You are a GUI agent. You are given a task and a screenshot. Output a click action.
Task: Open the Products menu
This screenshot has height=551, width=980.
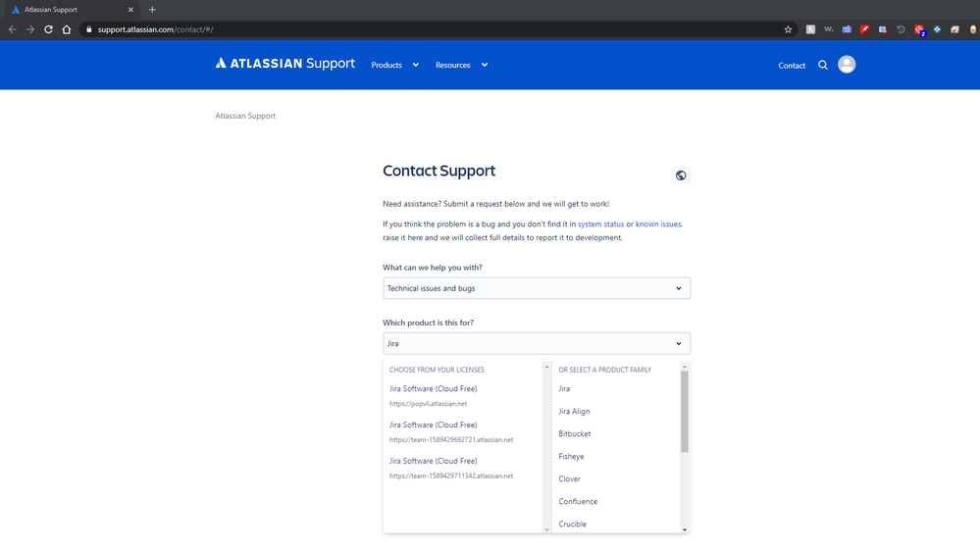click(x=387, y=65)
